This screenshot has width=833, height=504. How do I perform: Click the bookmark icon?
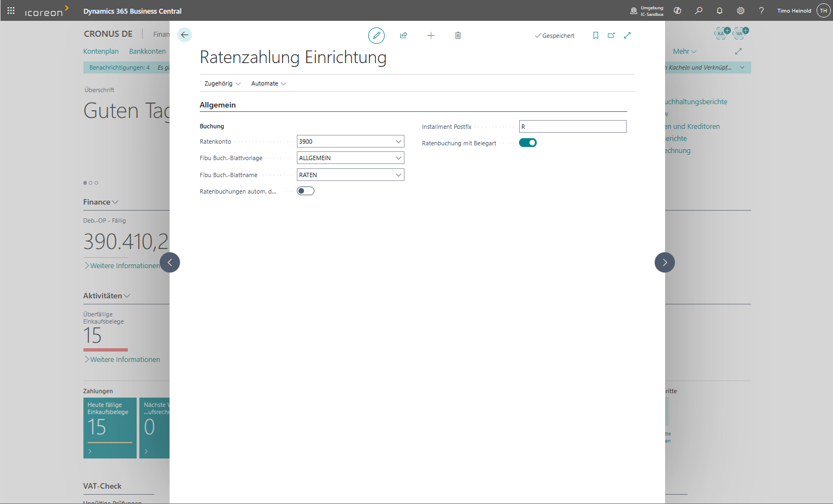point(595,36)
